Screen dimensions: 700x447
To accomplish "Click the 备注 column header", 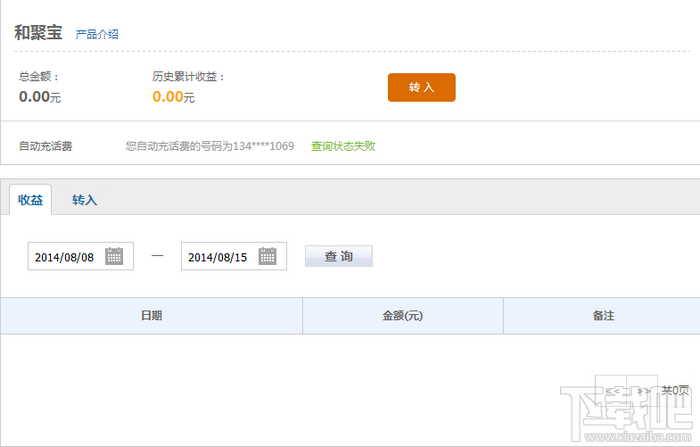I will tap(603, 316).
